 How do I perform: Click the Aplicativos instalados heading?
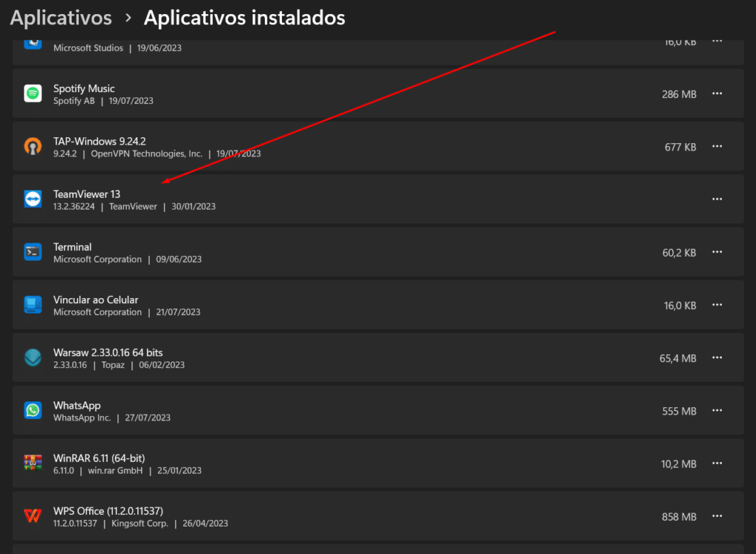coord(244,18)
